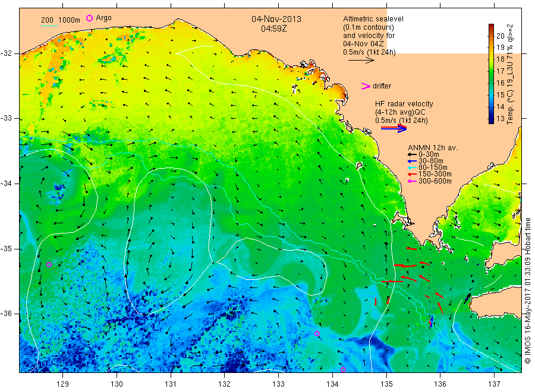The width and height of the screenshot is (535, 392).
Task: Click the magenta Argo circle in the legend
Action: pos(89,18)
